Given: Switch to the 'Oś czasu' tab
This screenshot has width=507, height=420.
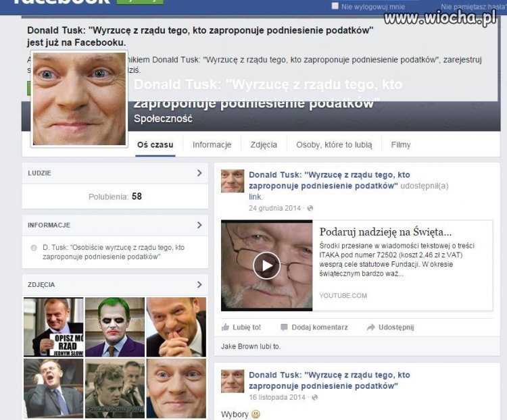Looking at the screenshot, I should click(x=155, y=145).
